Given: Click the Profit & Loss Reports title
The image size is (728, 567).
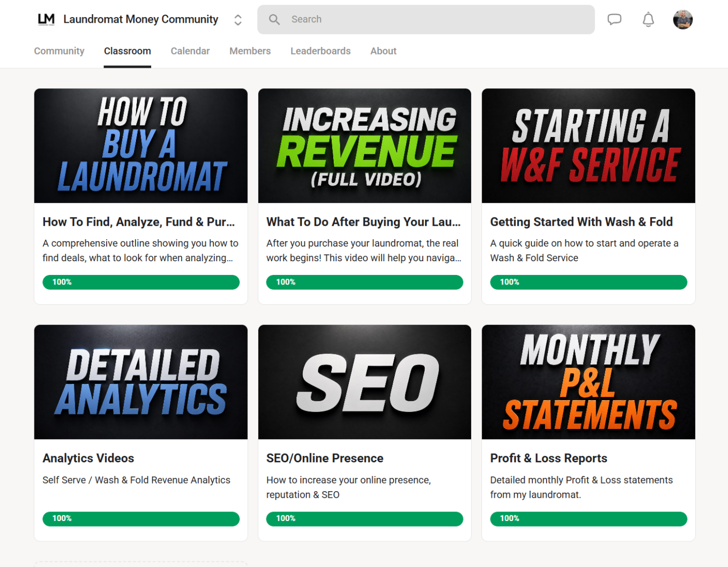Looking at the screenshot, I should [x=549, y=458].
